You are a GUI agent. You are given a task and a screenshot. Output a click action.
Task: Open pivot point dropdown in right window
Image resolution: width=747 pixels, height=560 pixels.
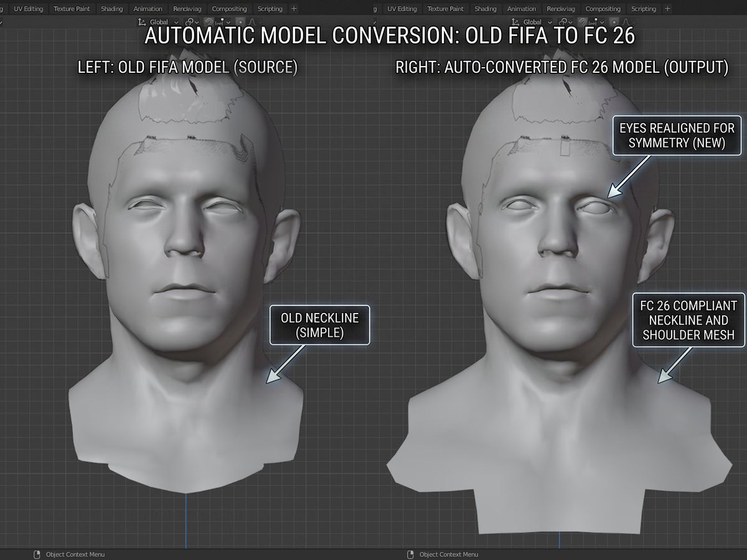566,22
